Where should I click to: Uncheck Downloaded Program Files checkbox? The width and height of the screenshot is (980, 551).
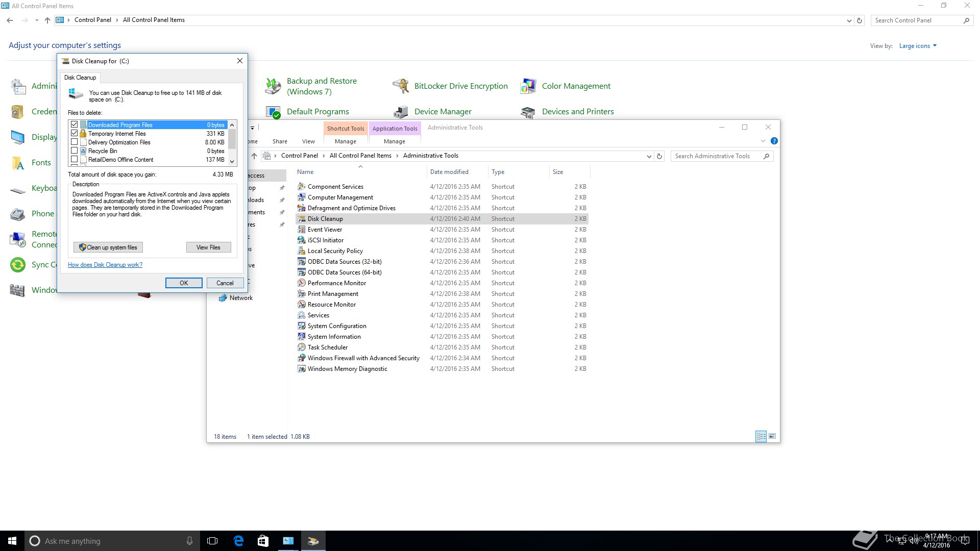pyautogui.click(x=75, y=124)
